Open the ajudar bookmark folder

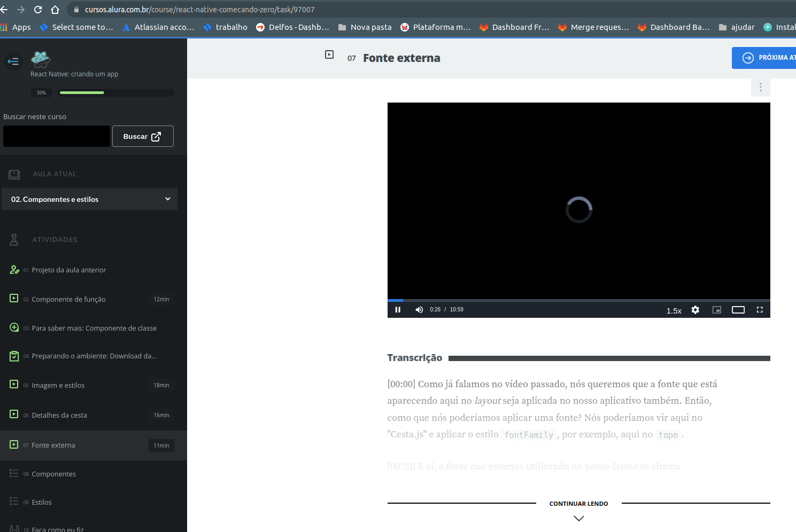(737, 27)
